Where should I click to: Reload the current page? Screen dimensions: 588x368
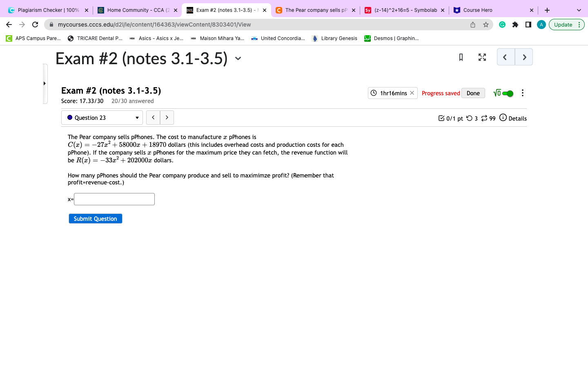35,24
